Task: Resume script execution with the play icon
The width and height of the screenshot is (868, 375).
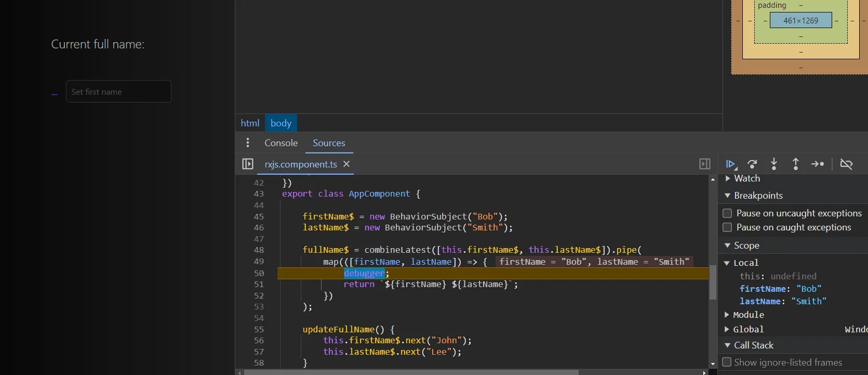Action: 730,164
